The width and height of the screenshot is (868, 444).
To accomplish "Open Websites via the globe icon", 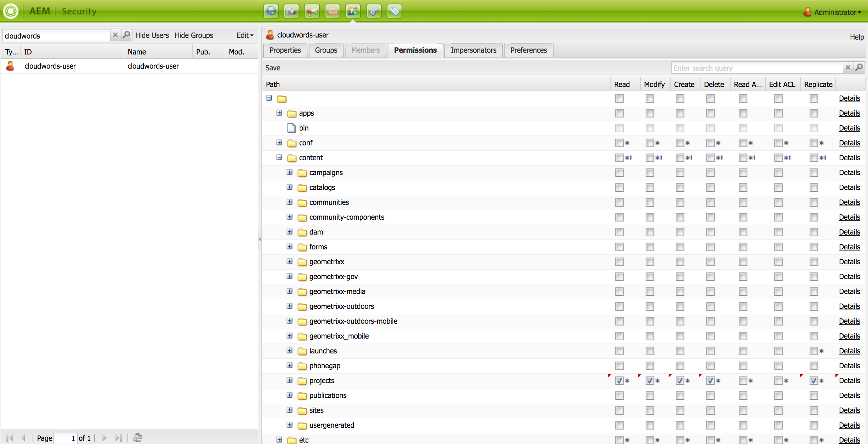I will [x=271, y=11].
